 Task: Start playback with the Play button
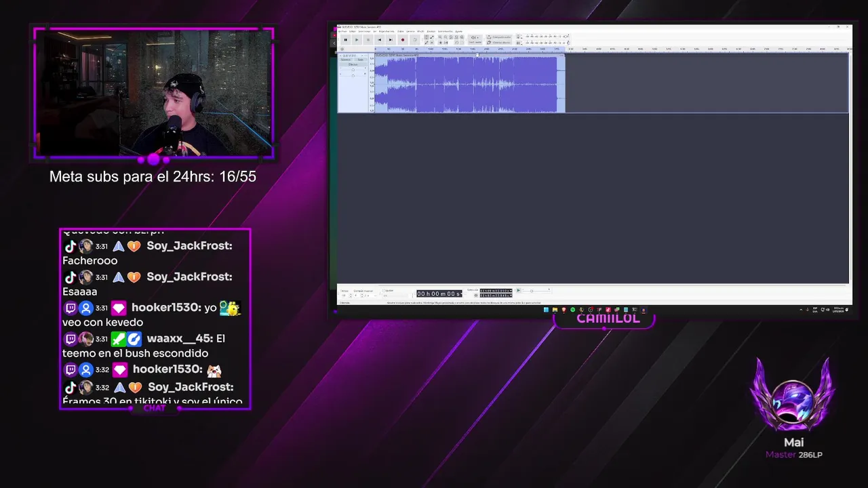click(357, 40)
